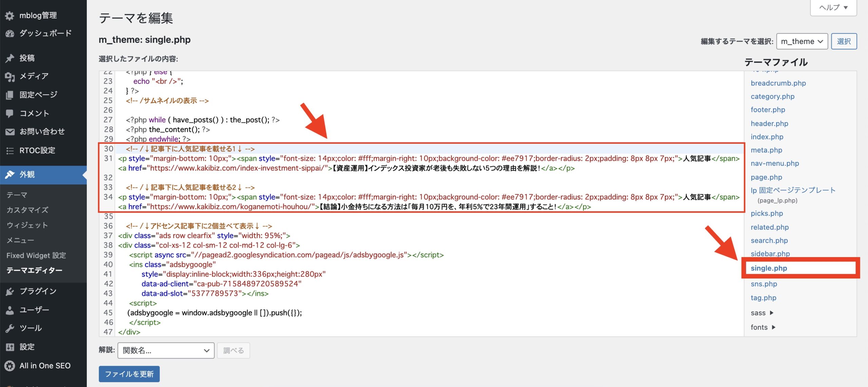
Task: Open Fixed Widget 設定 submenu
Action: [36, 255]
